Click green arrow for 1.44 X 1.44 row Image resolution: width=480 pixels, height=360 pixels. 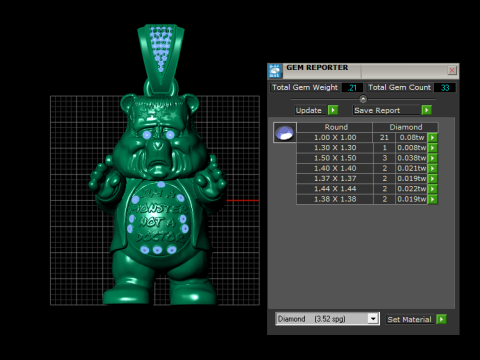pyautogui.click(x=432, y=189)
